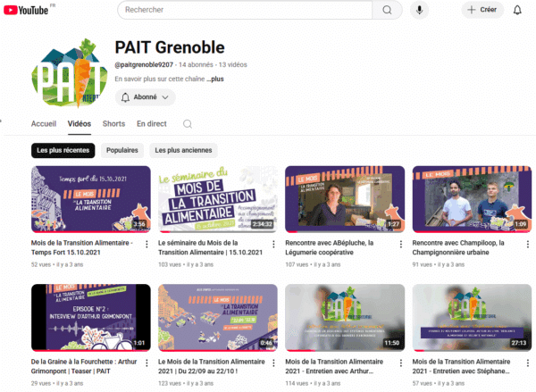Viewport: 536px width, 392px height.
Task: Open more options for Entretien avec Stéphane video
Action: pyautogui.click(x=528, y=363)
